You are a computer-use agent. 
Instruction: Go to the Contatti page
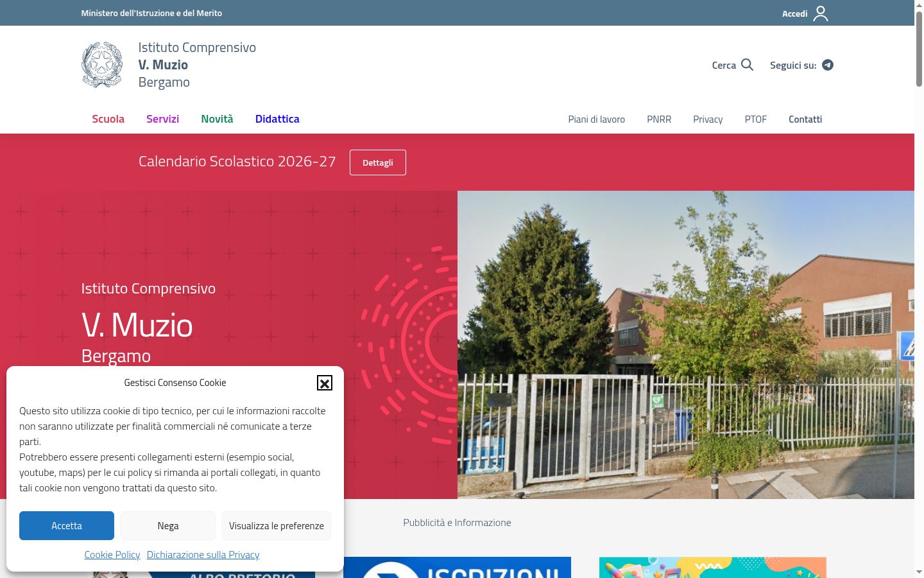coord(805,119)
